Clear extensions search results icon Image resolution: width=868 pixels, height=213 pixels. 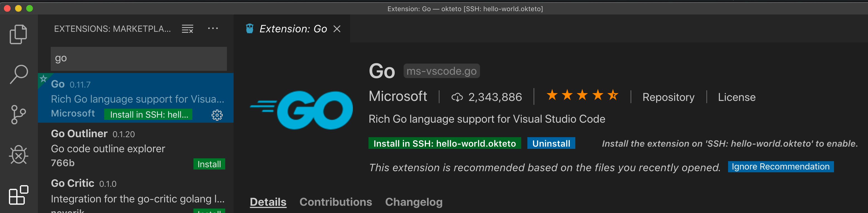[187, 29]
